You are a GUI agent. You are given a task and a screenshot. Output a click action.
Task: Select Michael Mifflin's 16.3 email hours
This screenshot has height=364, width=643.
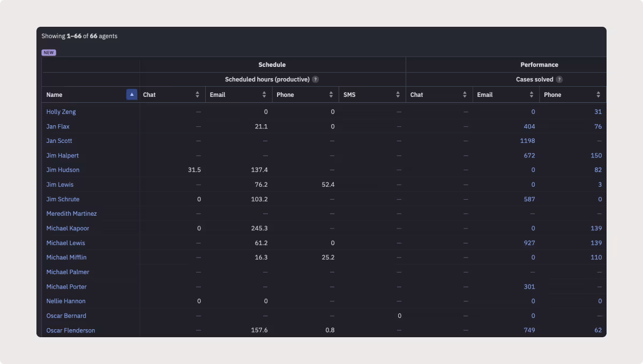click(261, 257)
